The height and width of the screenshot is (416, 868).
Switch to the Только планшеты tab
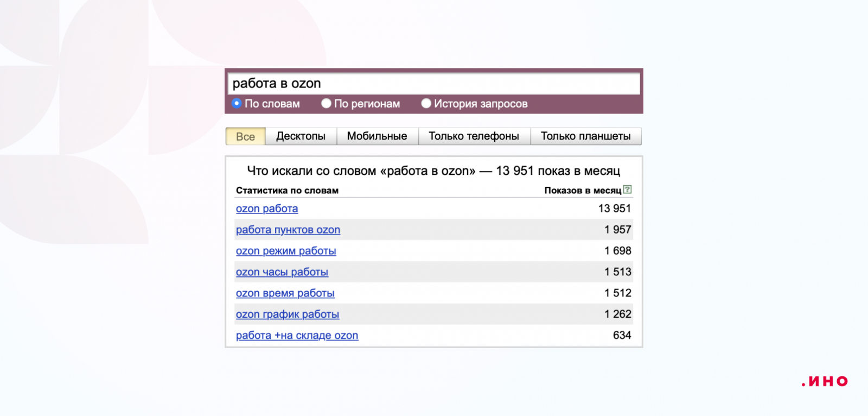pos(585,136)
